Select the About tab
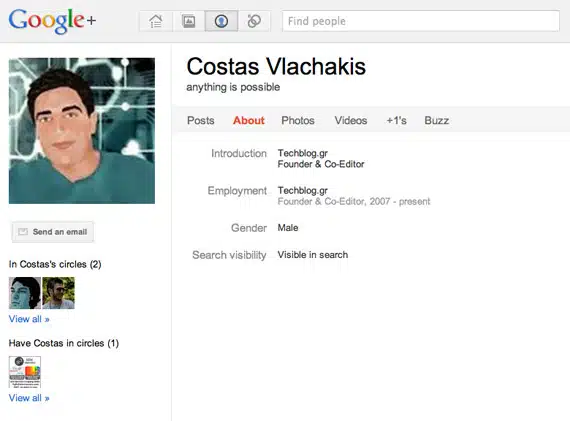The height and width of the screenshot is (421, 570). pos(249,120)
